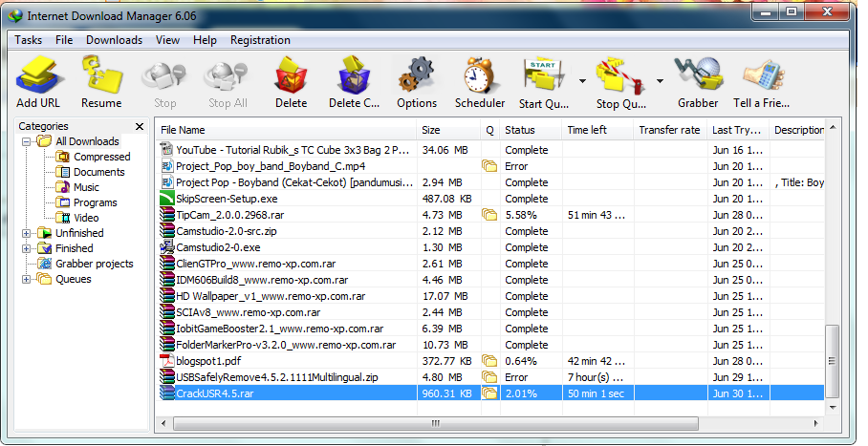This screenshot has height=446, width=868.
Task: Open the Stop Queue dropdown arrow
Action: click(x=660, y=81)
